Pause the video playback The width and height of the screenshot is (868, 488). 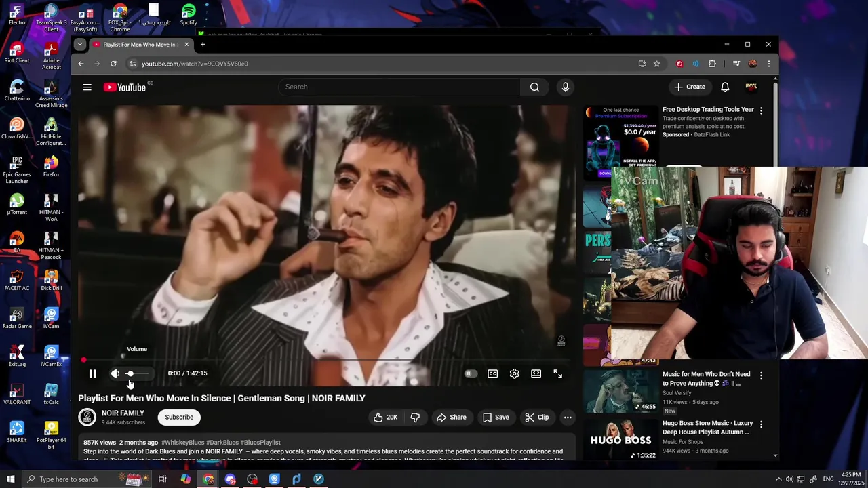click(92, 373)
